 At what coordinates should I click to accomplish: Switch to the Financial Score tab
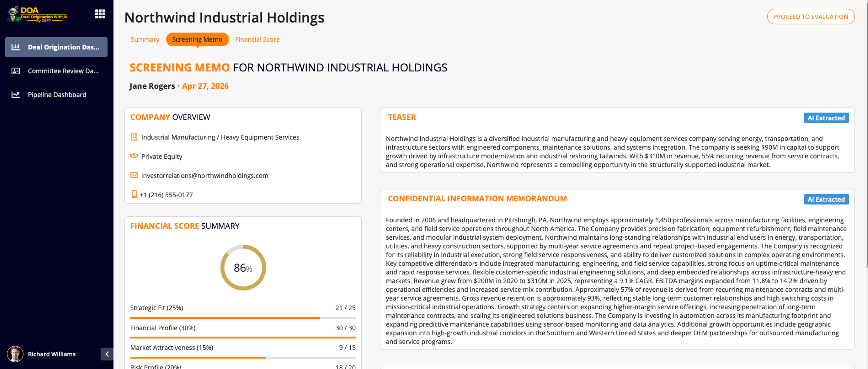pos(257,39)
